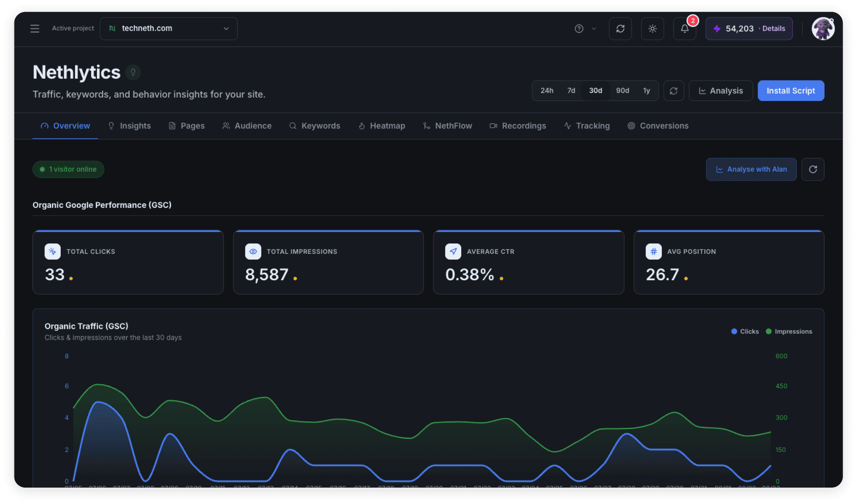This screenshot has height=504, width=857.
Task: Click the lightbulb tip next to Nethlytics
Action: point(133,72)
